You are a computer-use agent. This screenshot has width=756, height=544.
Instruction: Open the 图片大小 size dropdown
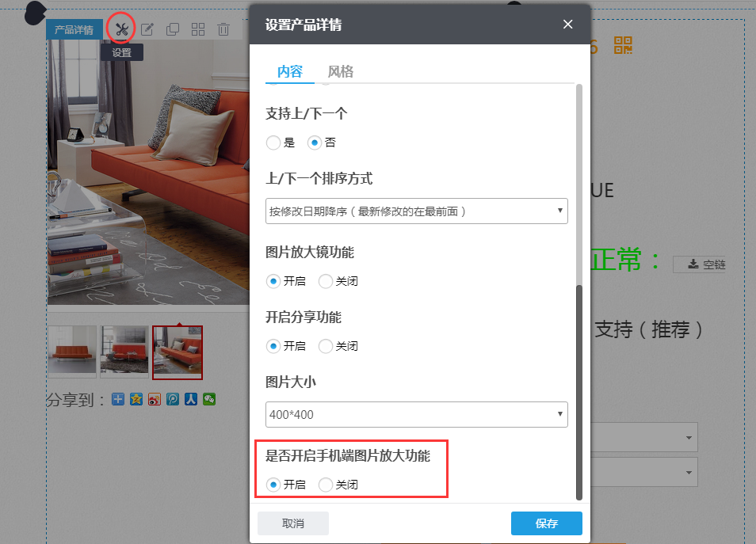coord(416,414)
